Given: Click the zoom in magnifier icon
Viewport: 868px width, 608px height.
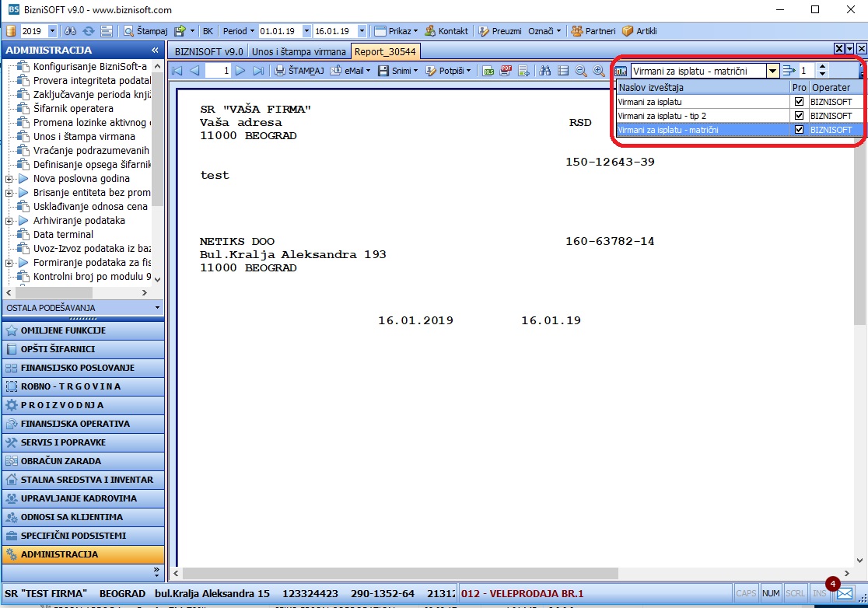Looking at the screenshot, I should [598, 71].
